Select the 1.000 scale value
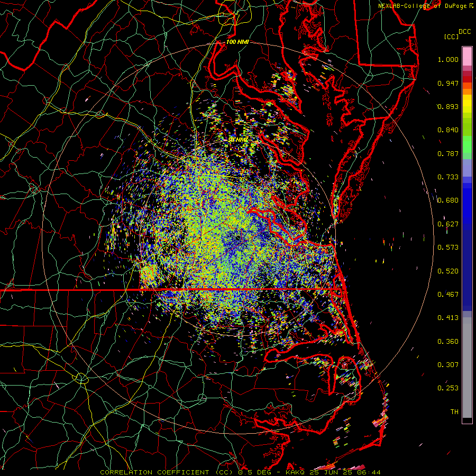Screen dimensions: 476x476 point(448,59)
